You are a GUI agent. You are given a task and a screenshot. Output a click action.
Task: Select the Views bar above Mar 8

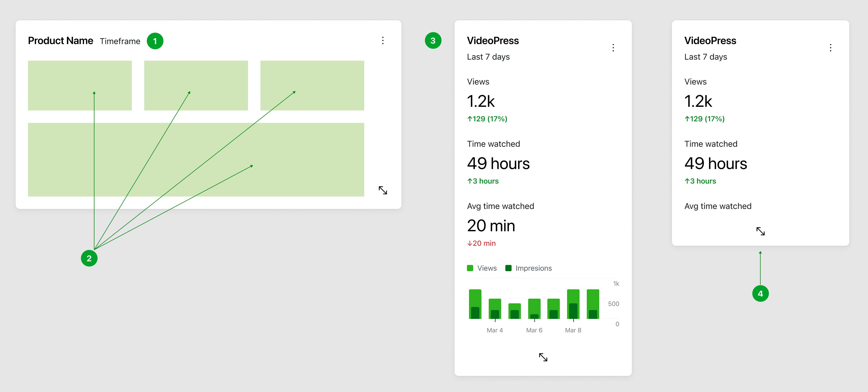pyautogui.click(x=573, y=297)
